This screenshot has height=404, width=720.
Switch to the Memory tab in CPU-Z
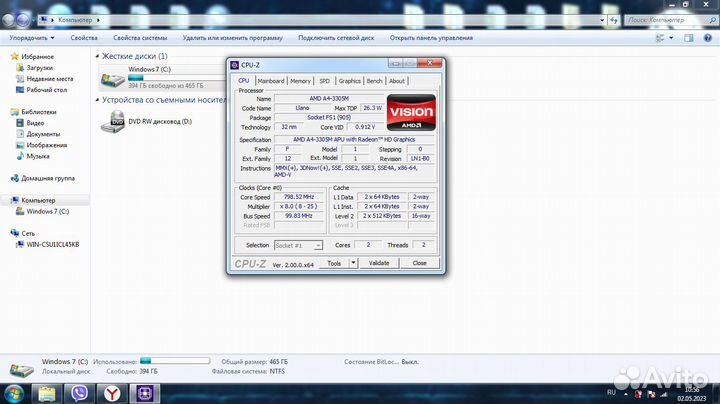point(300,81)
